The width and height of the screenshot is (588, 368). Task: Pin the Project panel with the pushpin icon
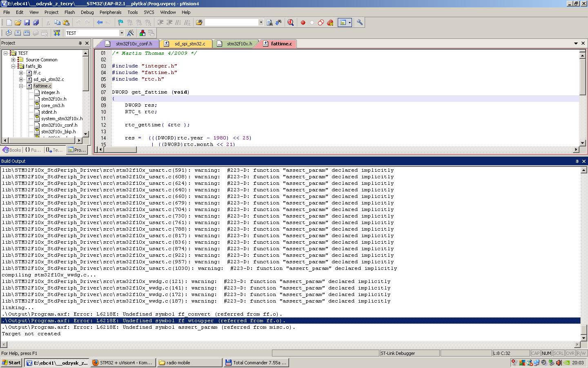pos(80,43)
